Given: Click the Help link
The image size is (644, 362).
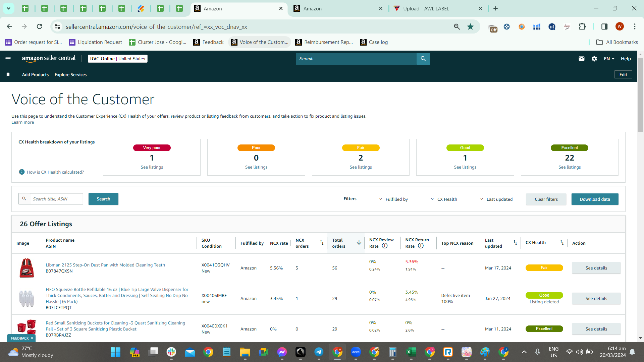Looking at the screenshot, I should pyautogui.click(x=626, y=59).
